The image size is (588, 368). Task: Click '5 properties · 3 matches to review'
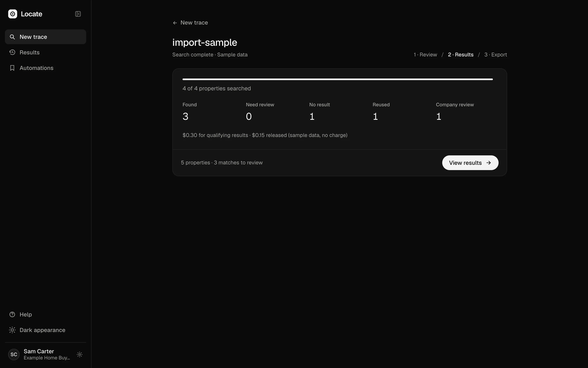[x=222, y=163]
